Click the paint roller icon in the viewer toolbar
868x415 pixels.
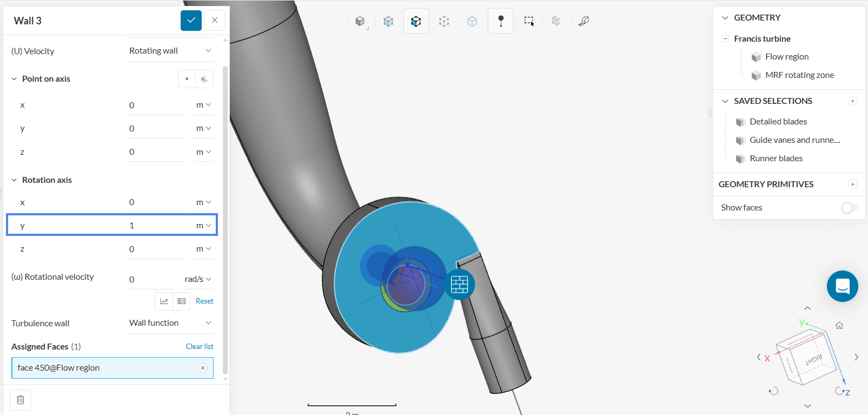click(x=584, y=21)
